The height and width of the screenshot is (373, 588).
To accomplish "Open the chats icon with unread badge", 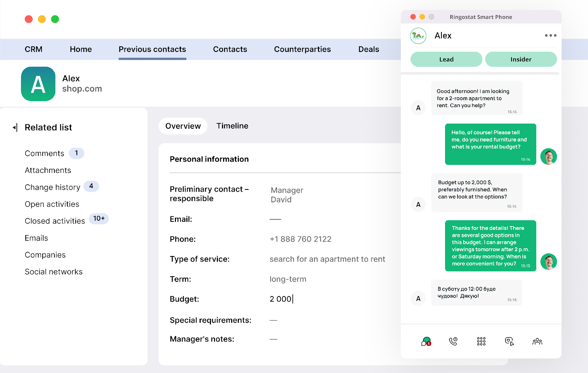I will [x=426, y=341].
